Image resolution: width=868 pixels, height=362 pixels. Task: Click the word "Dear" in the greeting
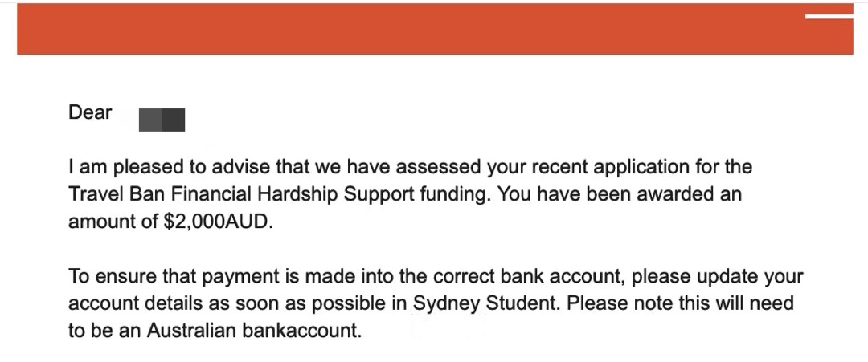(90, 112)
